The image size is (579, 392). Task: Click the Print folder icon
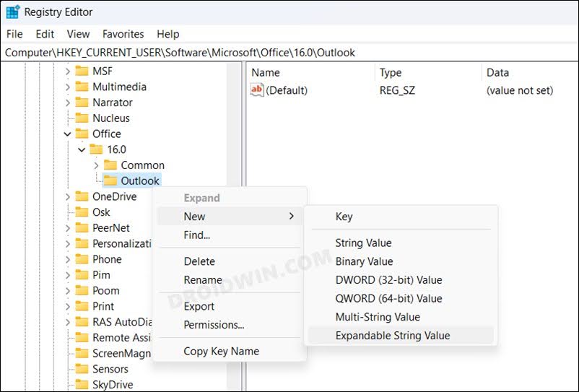[x=82, y=306]
